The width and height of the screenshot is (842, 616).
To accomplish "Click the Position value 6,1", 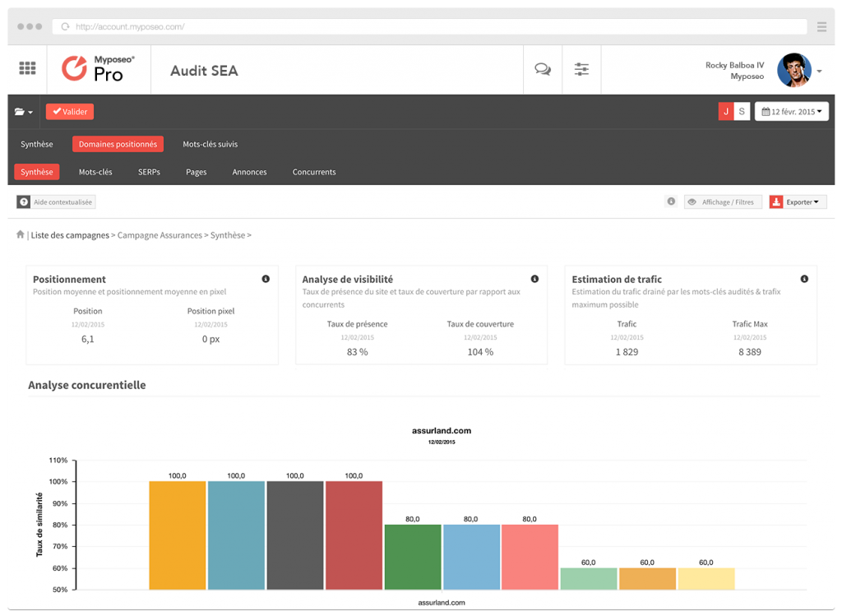I will click(x=87, y=339).
